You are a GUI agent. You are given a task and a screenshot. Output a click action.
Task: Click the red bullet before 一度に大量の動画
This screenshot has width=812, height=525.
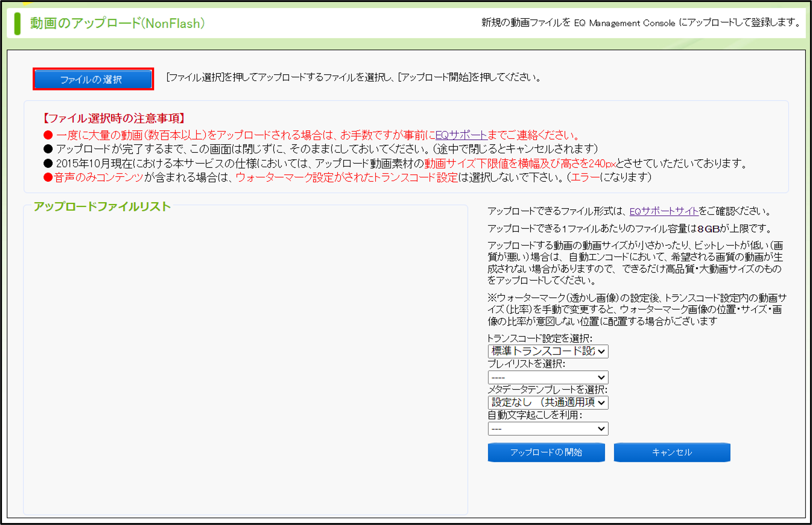pos(48,135)
